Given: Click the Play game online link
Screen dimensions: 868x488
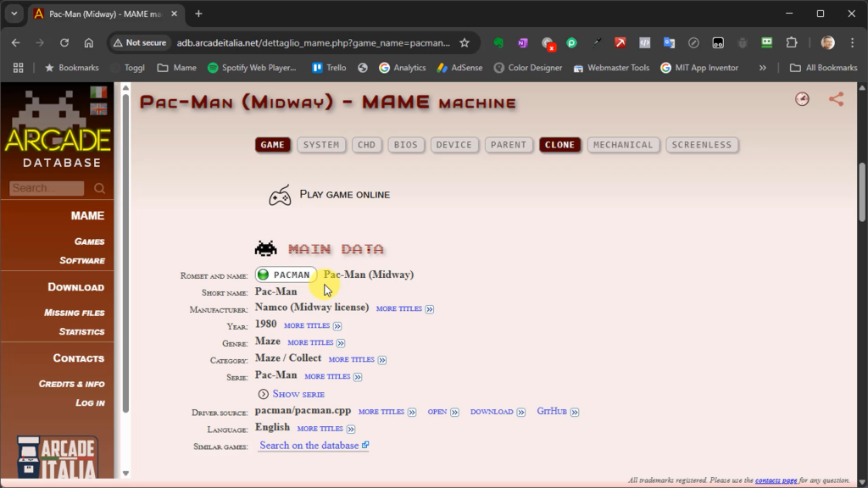Looking at the screenshot, I should pyautogui.click(x=344, y=195).
